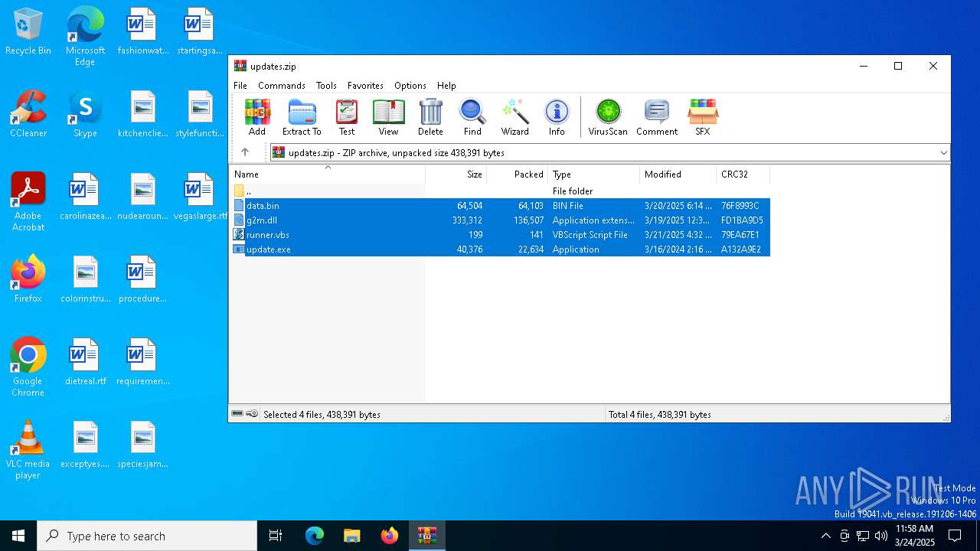Open the Find tool

point(472,117)
